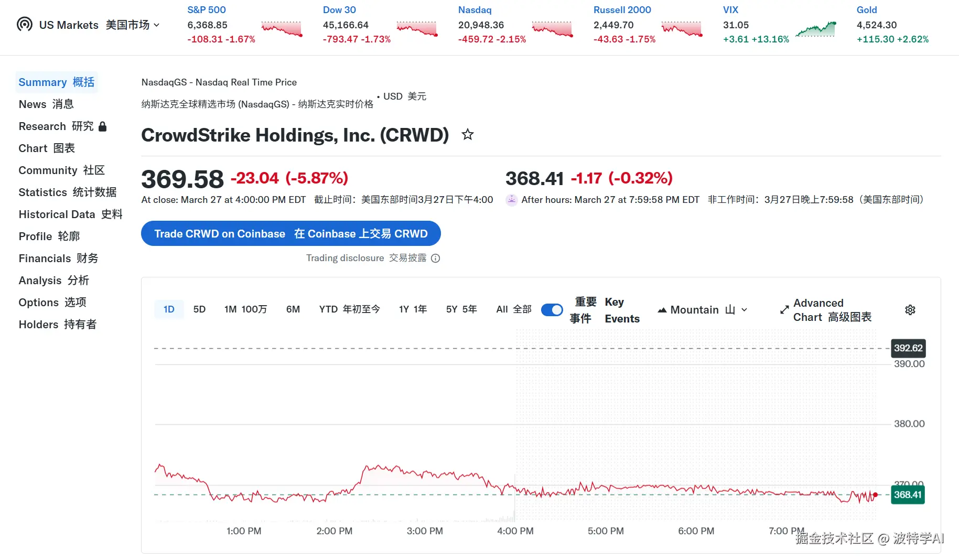Viewport: 959px width, 560px height.
Task: Toggle the Key Events switch
Action: [x=552, y=310]
